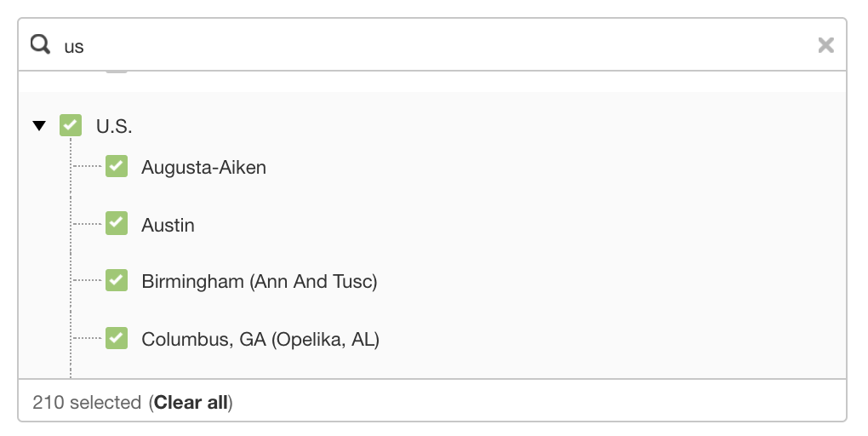Click the magnifying glass search icon
The height and width of the screenshot is (436, 868).
(40, 44)
